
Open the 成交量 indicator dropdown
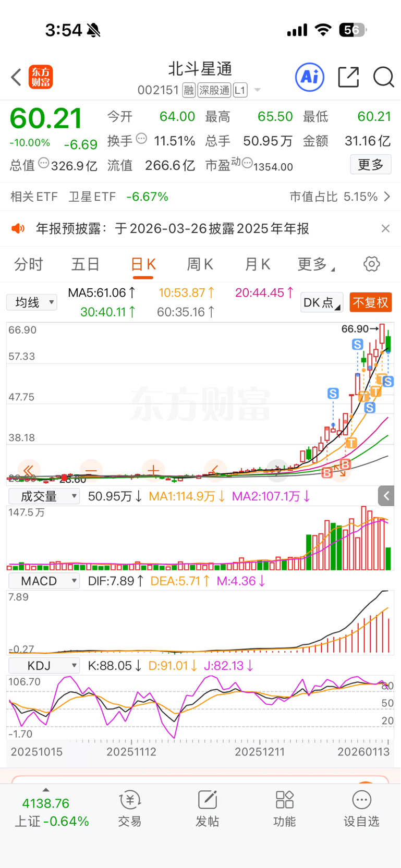pos(44,496)
